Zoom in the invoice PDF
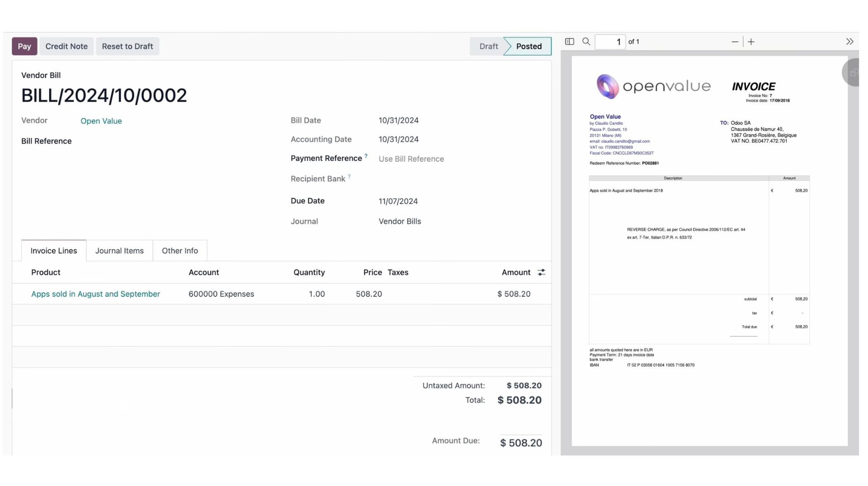 (751, 42)
